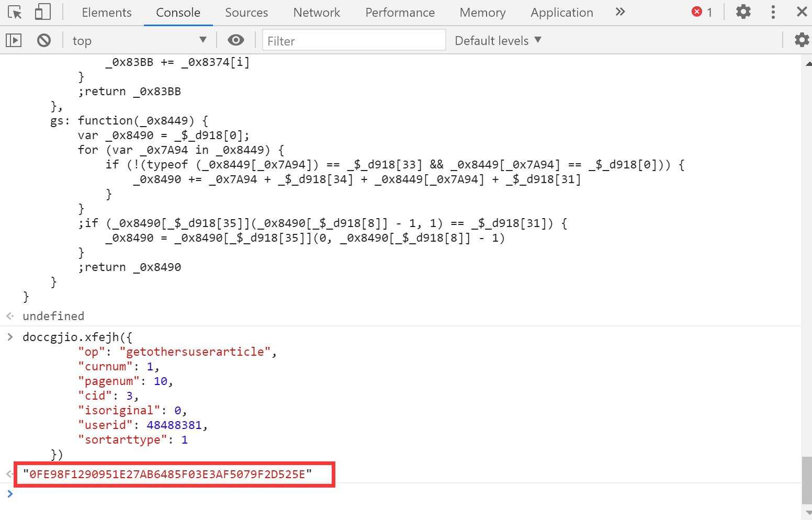Open console settings gear icon
This screenshot has height=520, width=812.
coord(802,40)
